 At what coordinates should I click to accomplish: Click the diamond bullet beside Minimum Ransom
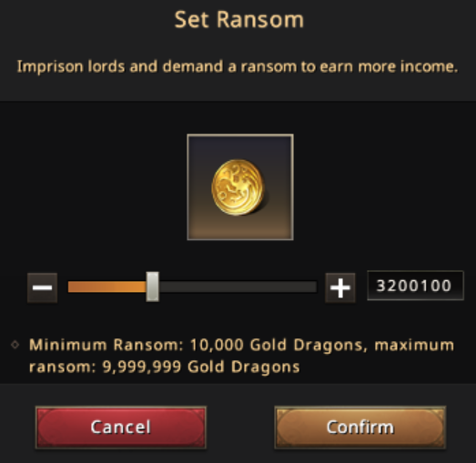(15, 345)
